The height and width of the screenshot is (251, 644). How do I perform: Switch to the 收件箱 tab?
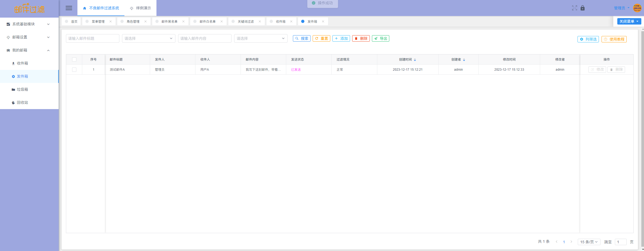click(281, 22)
